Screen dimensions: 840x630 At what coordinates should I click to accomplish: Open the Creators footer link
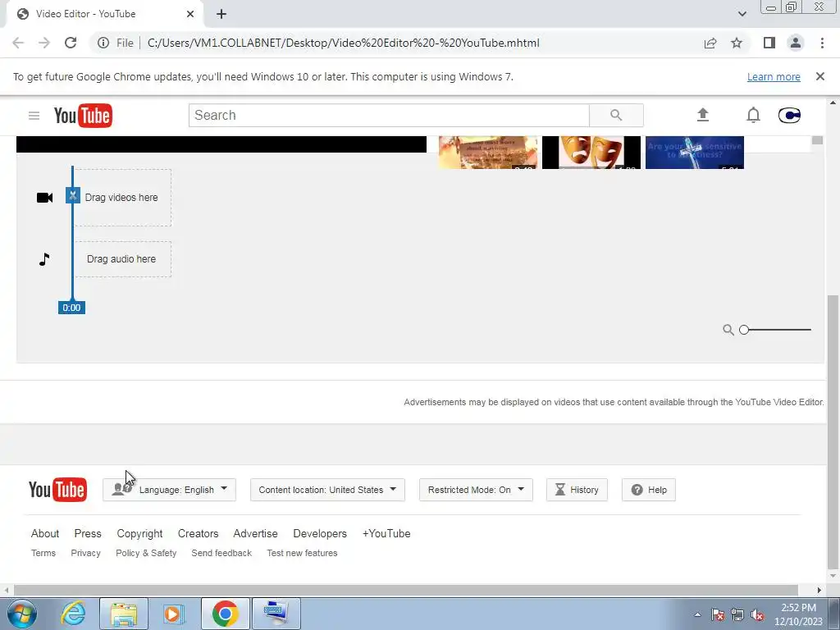(x=199, y=533)
